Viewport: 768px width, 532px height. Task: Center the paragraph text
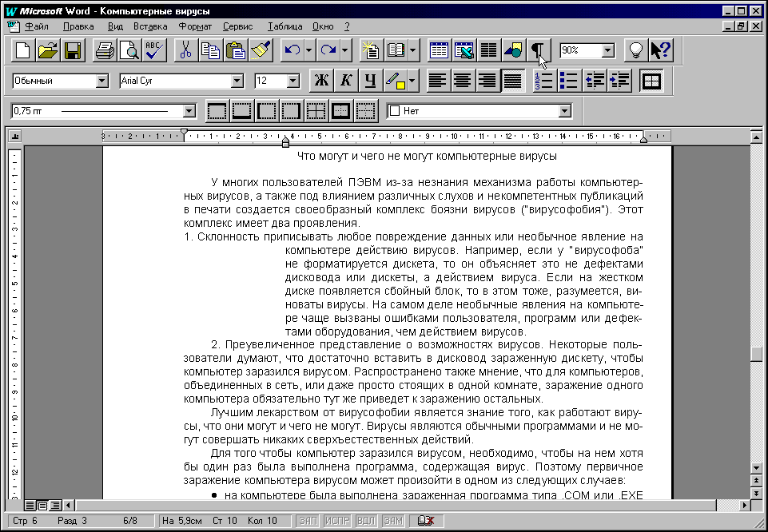(463, 81)
